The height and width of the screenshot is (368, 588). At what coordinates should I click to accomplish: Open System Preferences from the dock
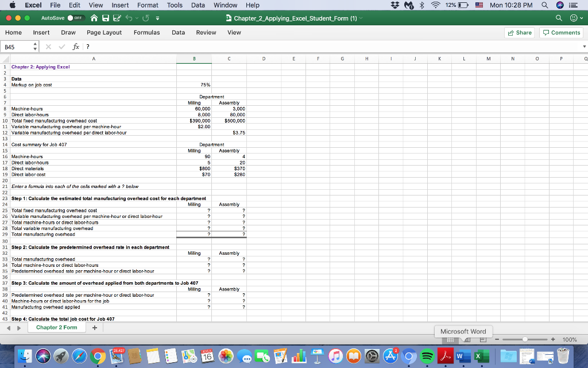[x=372, y=356]
